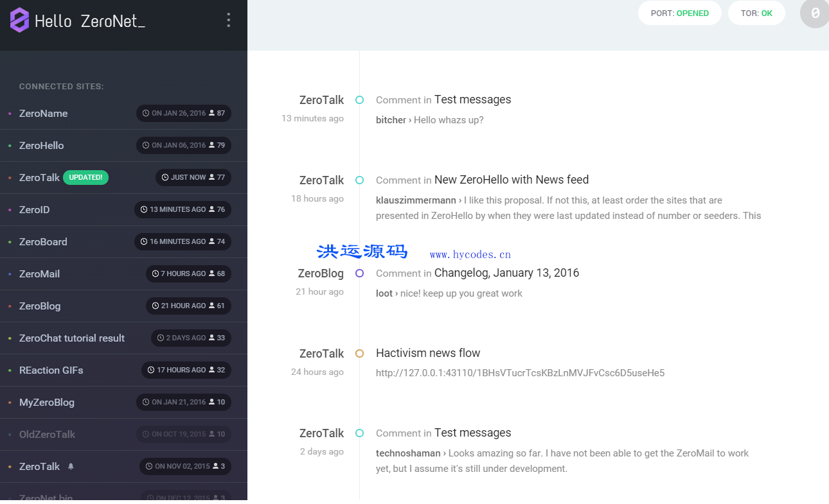Viewport: 829px width, 504px height.
Task: Click the round 0 counter badge
Action: [814, 13]
